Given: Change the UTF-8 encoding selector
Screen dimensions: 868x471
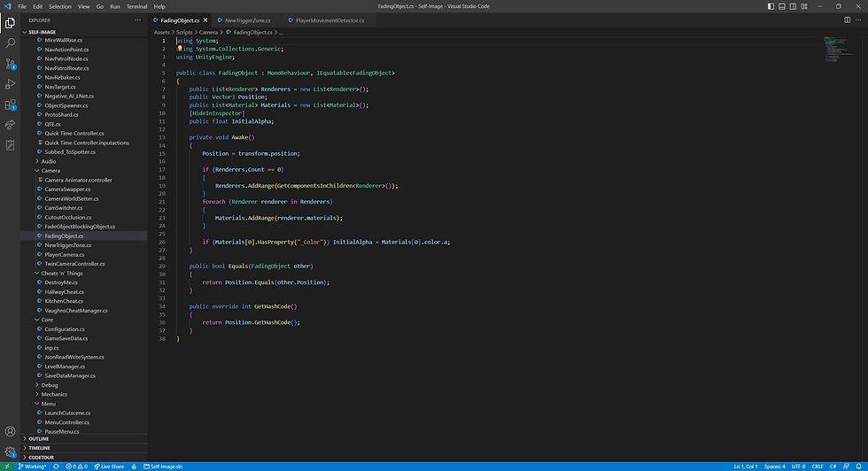Looking at the screenshot, I should click(x=798, y=467).
